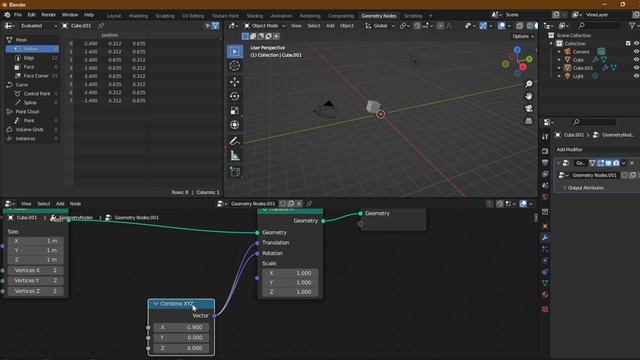Remove the Geometry Nodes modifier

[x=632, y=163]
